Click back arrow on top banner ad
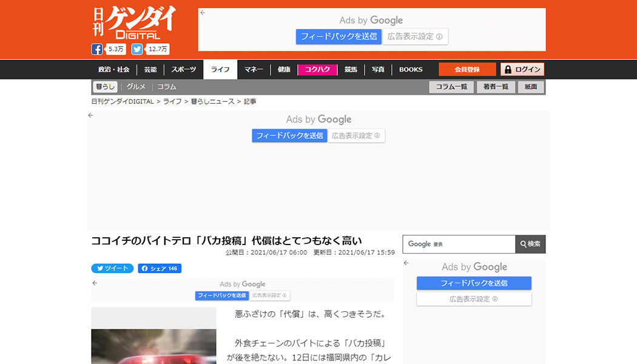 click(203, 12)
